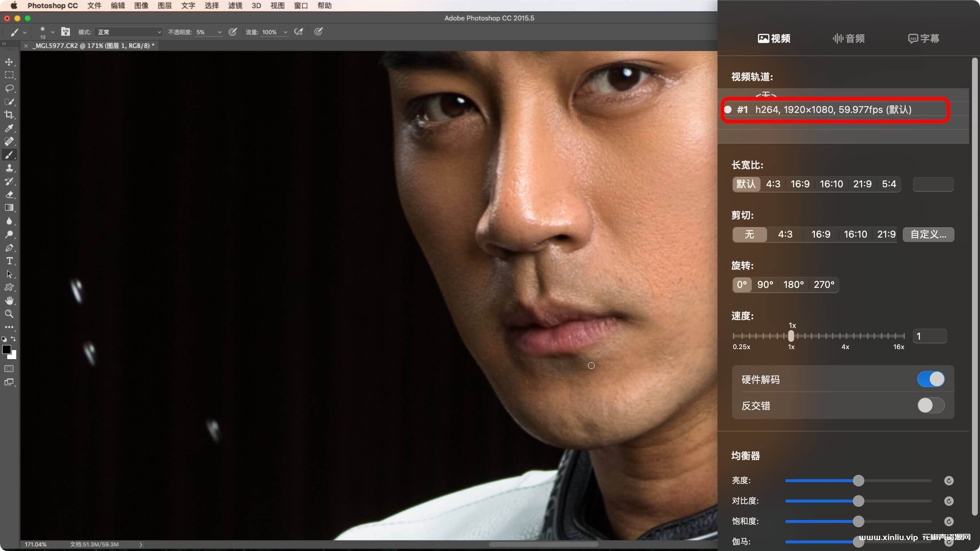The height and width of the screenshot is (551, 980).
Task: Set crop (剪切) to 无 (none)
Action: 750,234
